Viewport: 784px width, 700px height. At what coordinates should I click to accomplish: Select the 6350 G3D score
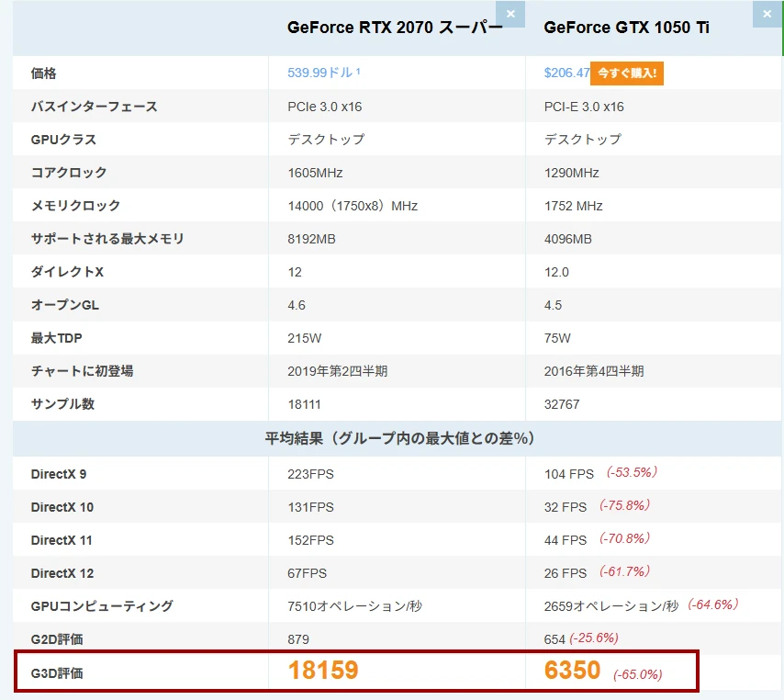(572, 671)
